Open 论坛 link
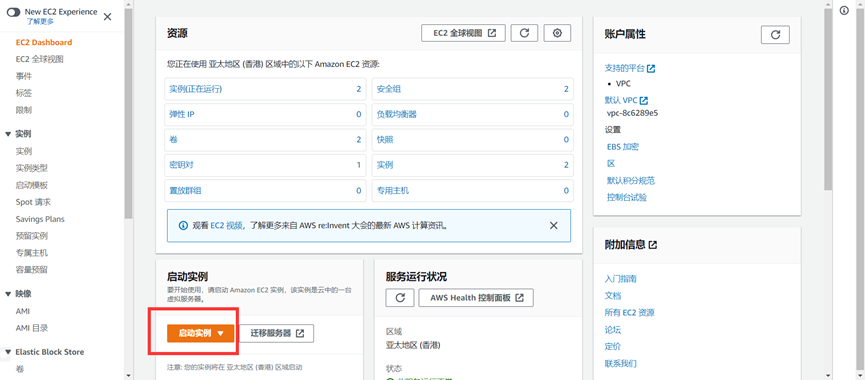 (x=612, y=330)
